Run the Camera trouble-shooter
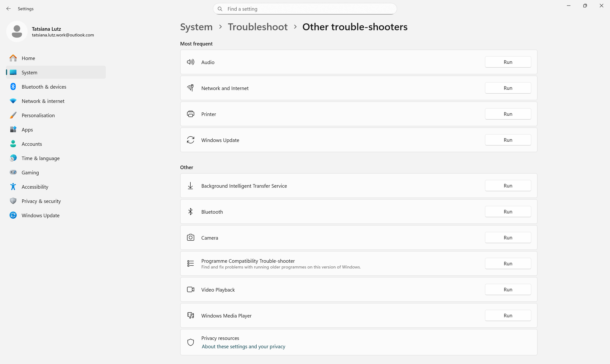The height and width of the screenshot is (364, 610). (x=508, y=238)
